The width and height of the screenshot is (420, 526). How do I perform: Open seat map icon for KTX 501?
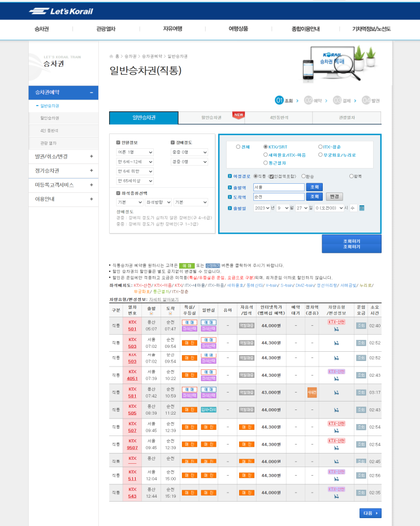tap(336, 329)
